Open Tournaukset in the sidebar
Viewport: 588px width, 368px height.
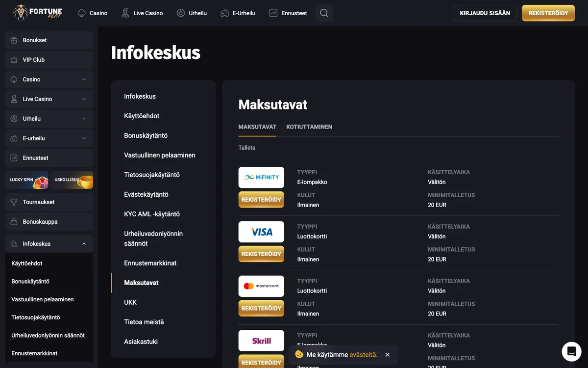point(49,202)
